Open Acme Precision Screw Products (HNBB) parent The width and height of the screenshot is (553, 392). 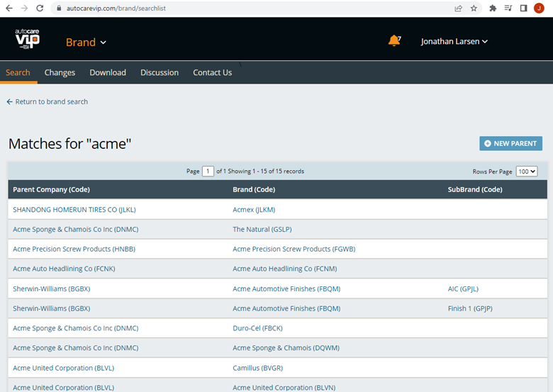74,250
